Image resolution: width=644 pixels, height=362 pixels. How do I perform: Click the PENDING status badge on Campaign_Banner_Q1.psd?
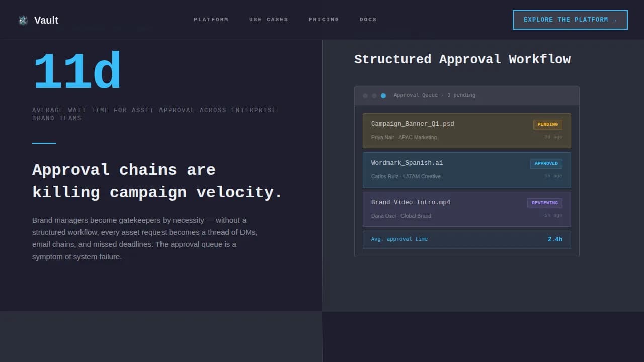pyautogui.click(x=547, y=124)
